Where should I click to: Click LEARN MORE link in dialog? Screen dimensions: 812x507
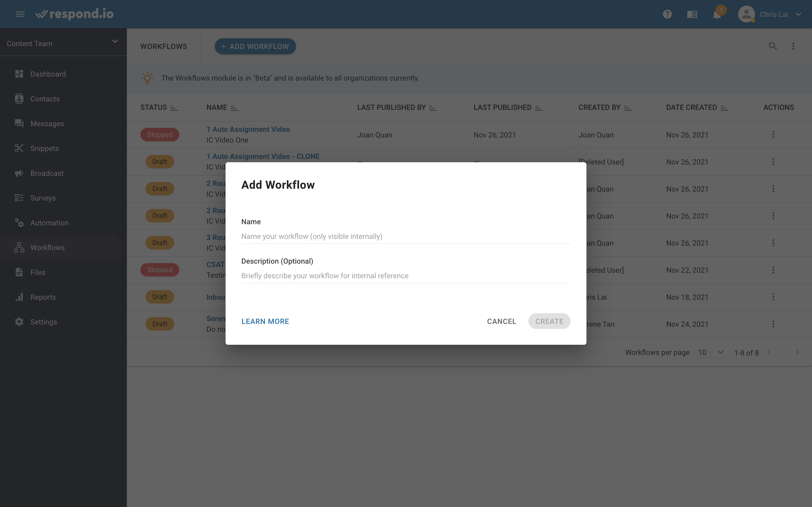(x=265, y=321)
